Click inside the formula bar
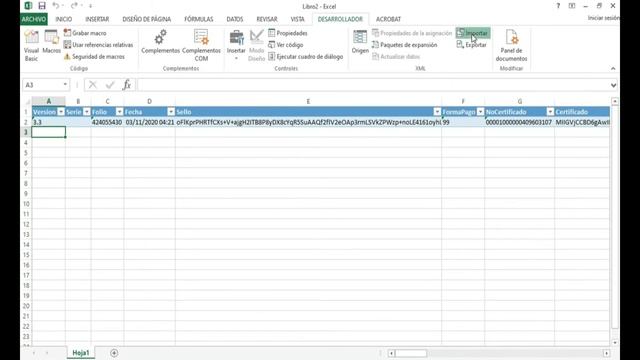This screenshot has width=640, height=360. (x=372, y=84)
